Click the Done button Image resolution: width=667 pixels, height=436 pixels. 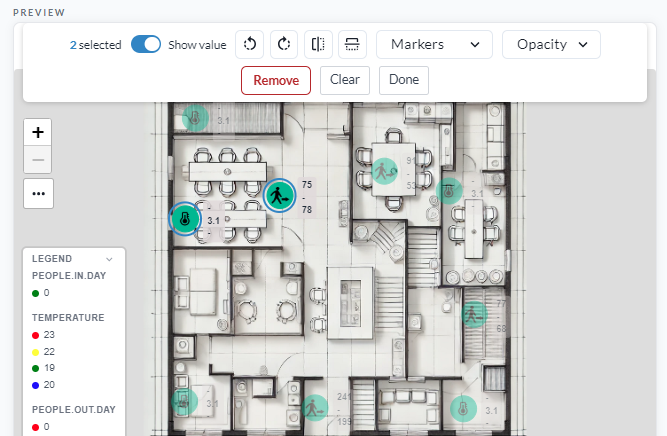click(x=404, y=80)
